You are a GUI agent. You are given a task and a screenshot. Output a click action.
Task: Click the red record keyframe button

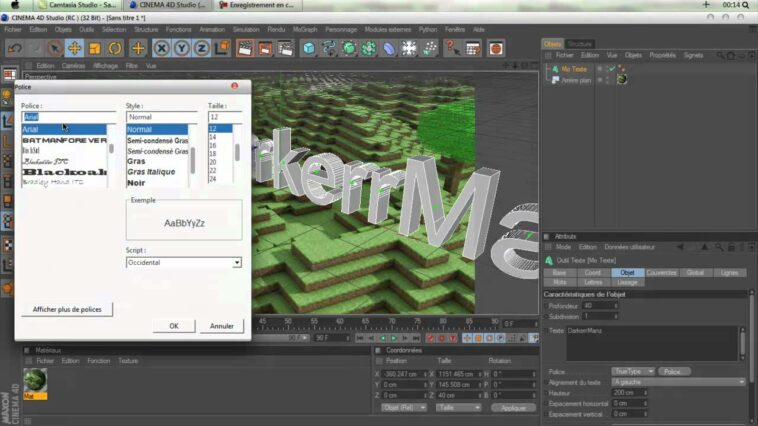[x=430, y=338]
